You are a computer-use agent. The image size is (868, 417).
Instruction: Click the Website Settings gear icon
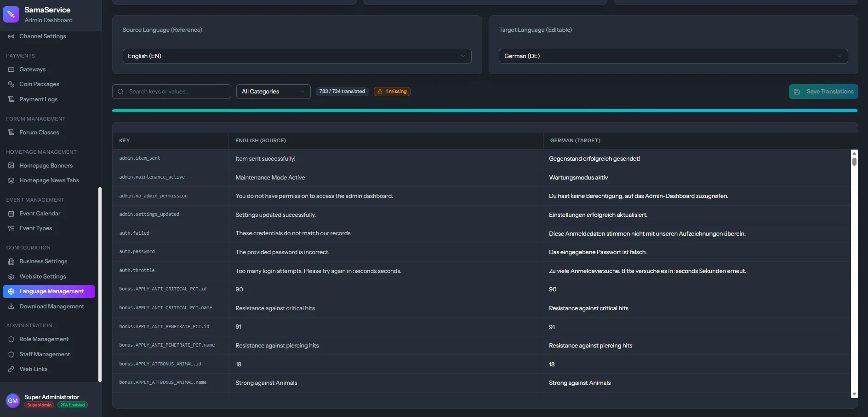pyautogui.click(x=11, y=277)
